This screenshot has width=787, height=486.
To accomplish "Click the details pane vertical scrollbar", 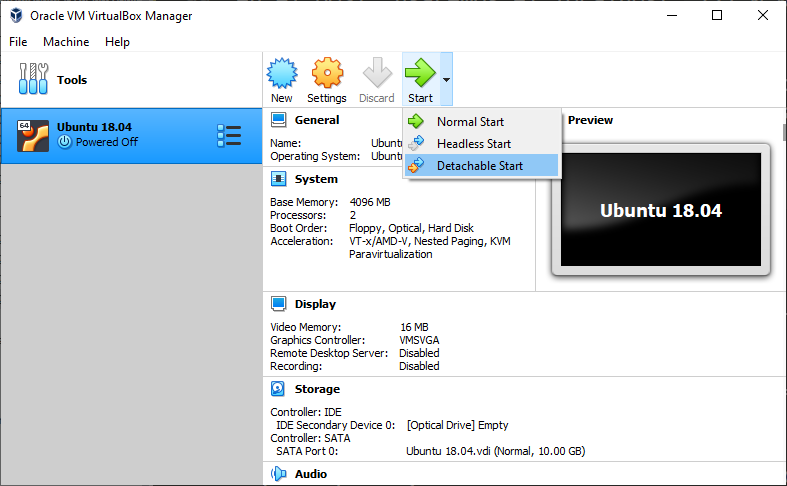I will tap(784, 132).
